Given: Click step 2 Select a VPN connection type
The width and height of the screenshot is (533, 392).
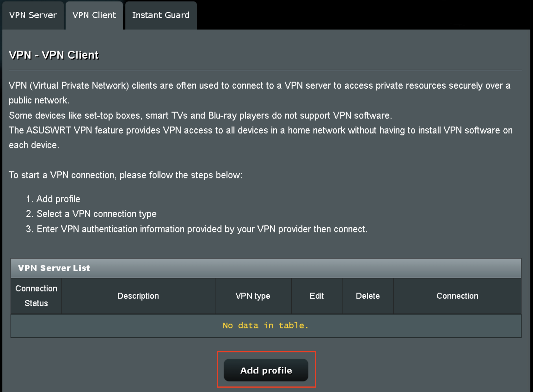Looking at the screenshot, I should pyautogui.click(x=91, y=214).
